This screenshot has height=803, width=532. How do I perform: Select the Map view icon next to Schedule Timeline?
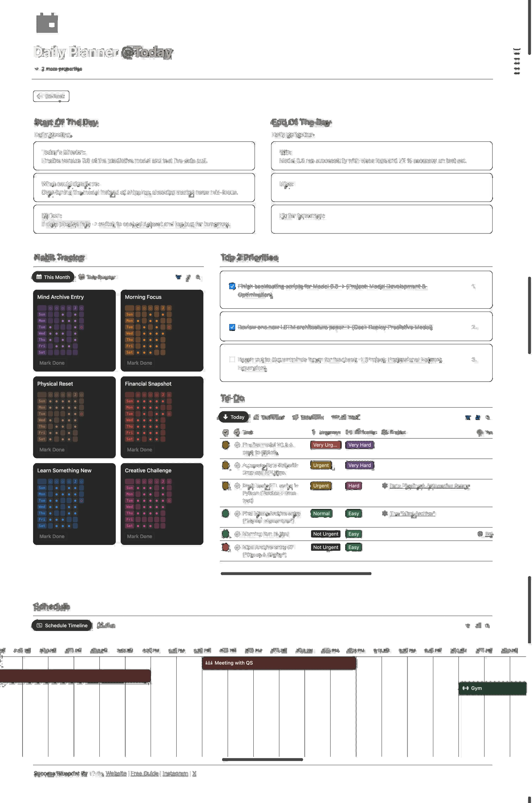(100, 625)
